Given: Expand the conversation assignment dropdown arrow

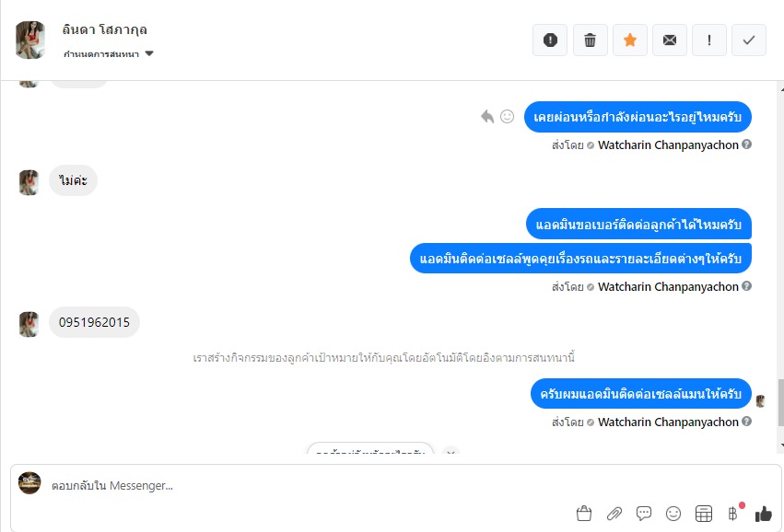Looking at the screenshot, I should [x=149, y=53].
